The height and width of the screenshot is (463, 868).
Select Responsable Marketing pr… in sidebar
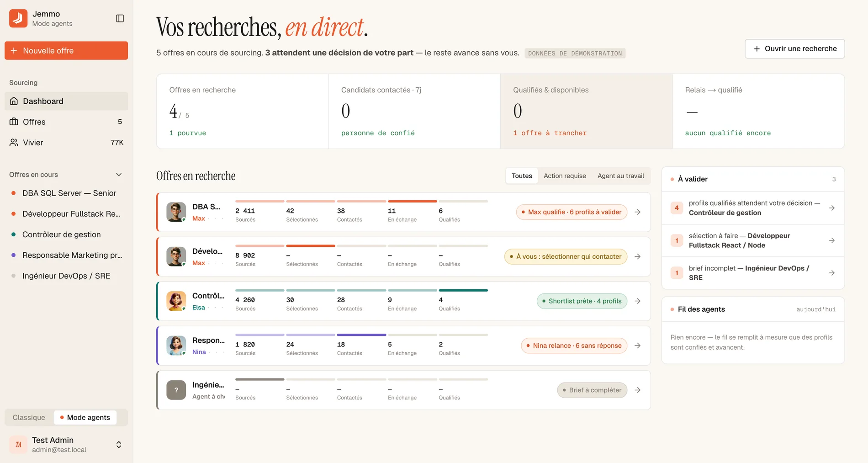point(66,255)
